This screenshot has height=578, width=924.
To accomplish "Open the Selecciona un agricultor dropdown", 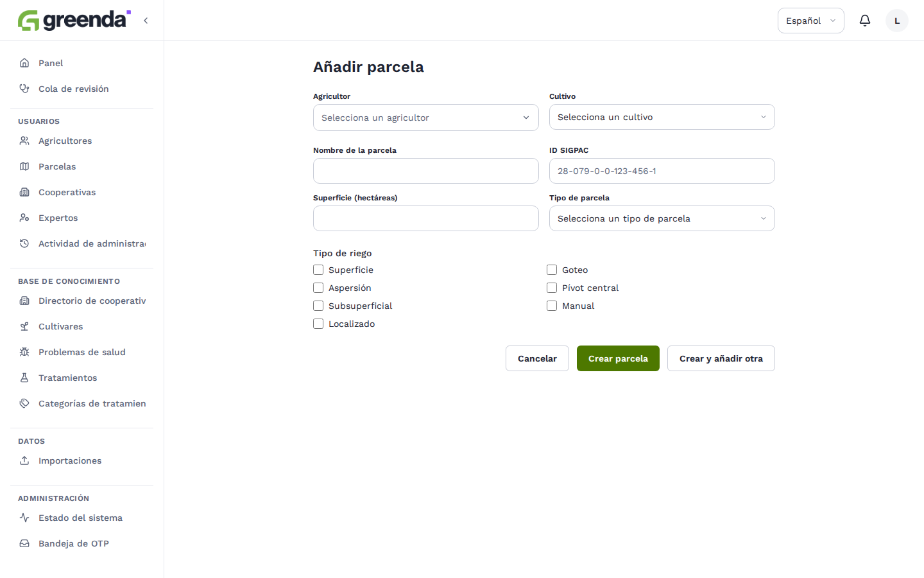I will [x=426, y=118].
